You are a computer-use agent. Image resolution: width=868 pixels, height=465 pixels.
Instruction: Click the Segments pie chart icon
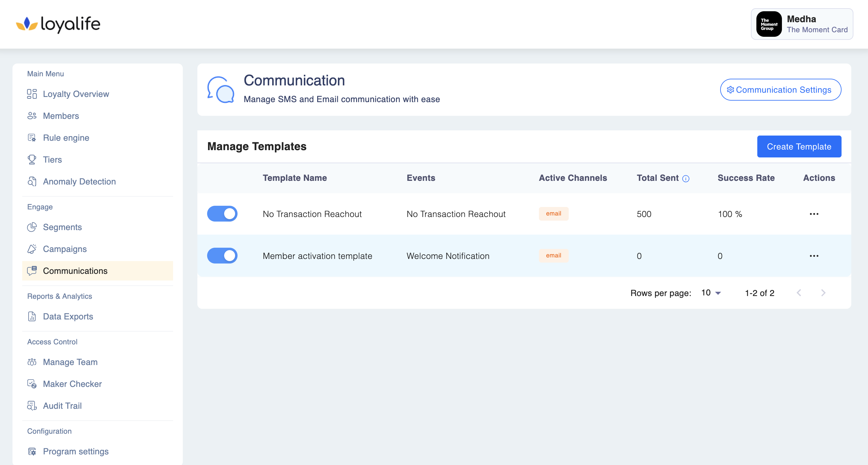[32, 227]
